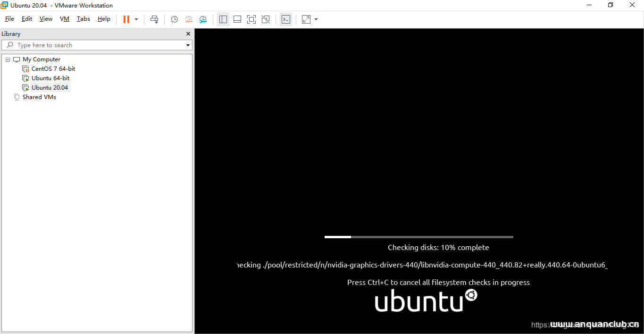Open the VM menu
The height and width of the screenshot is (334, 644).
[65, 19]
